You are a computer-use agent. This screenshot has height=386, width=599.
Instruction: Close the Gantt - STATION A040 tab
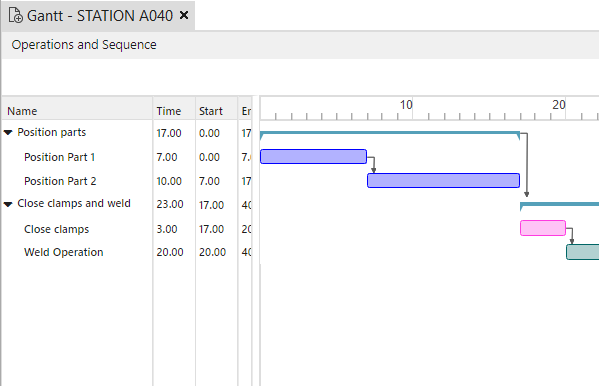pyautogui.click(x=184, y=15)
